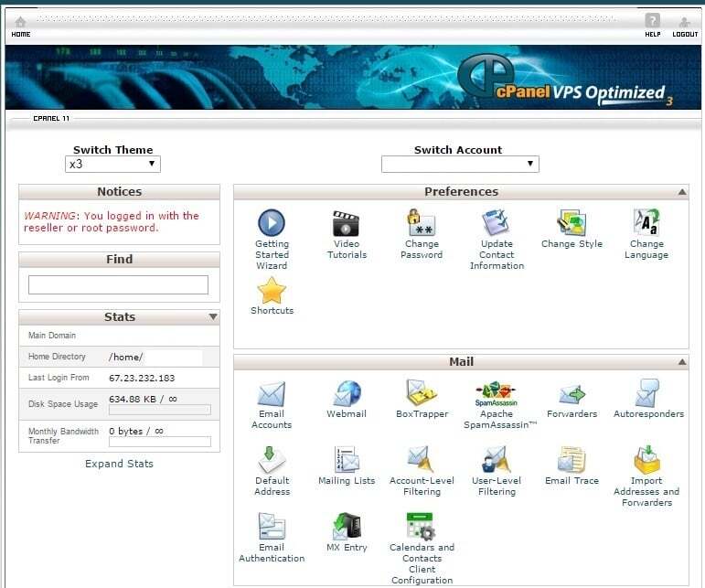Toggle the Stats panel arrow
Screen dimensions: 705x588
[213, 317]
